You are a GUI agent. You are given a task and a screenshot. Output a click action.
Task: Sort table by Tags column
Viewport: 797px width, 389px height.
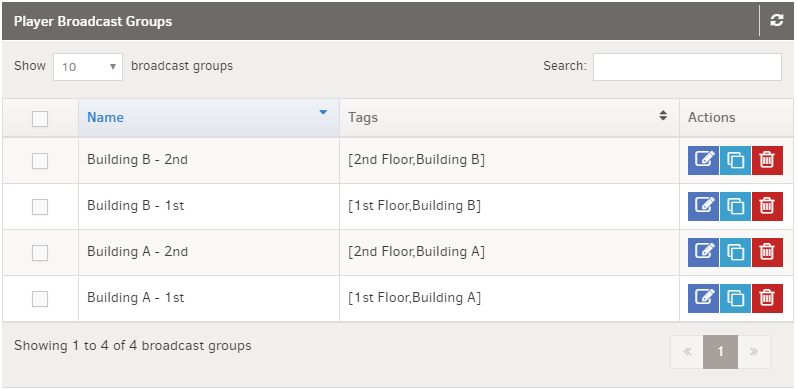[509, 117]
